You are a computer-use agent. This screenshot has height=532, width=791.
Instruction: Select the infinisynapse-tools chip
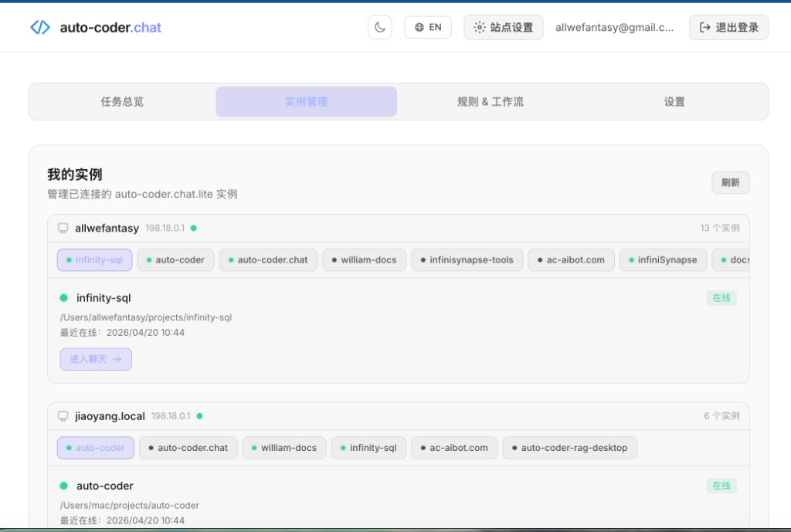click(x=467, y=259)
